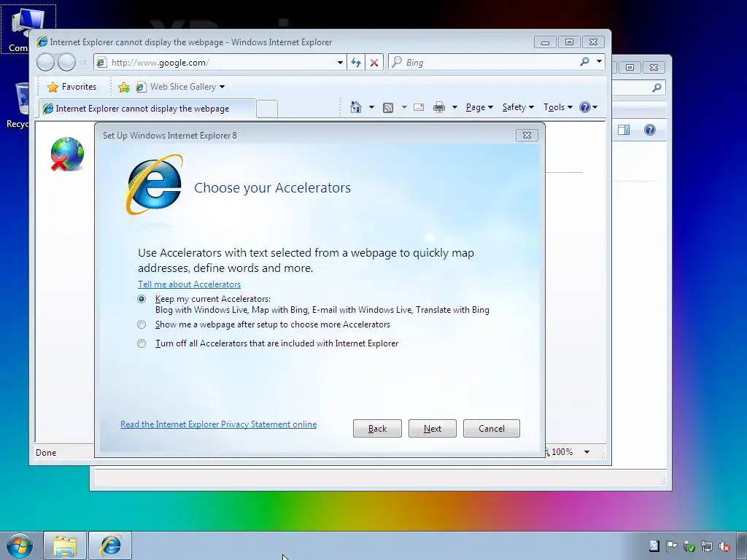Select 'Show me a webpage after setup' radio option

coord(142,324)
